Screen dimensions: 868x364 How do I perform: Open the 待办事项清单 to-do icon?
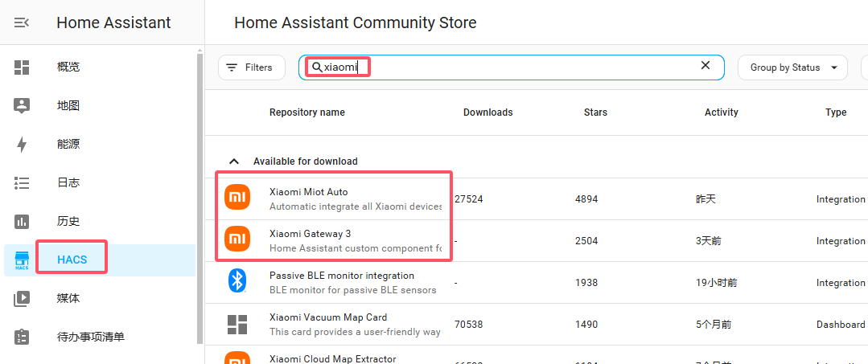pyautogui.click(x=22, y=337)
